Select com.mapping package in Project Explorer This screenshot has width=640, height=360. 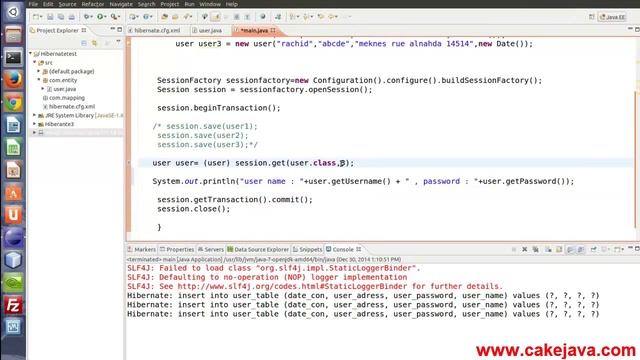click(64, 98)
